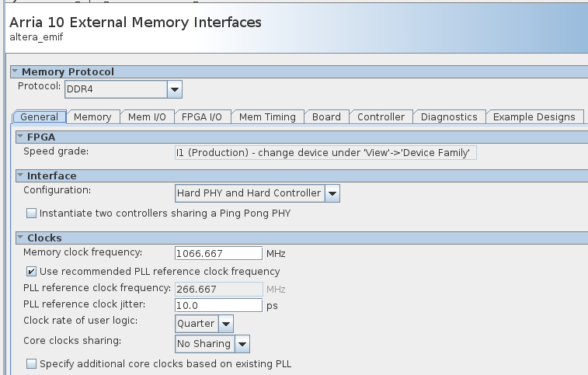Open the Protocol DDR4 dropdown

click(x=175, y=89)
